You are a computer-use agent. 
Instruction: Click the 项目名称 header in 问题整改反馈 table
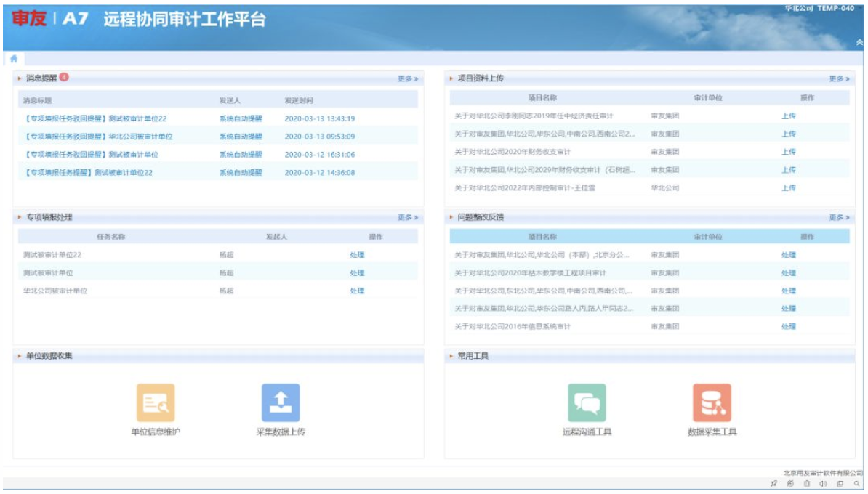pos(542,237)
